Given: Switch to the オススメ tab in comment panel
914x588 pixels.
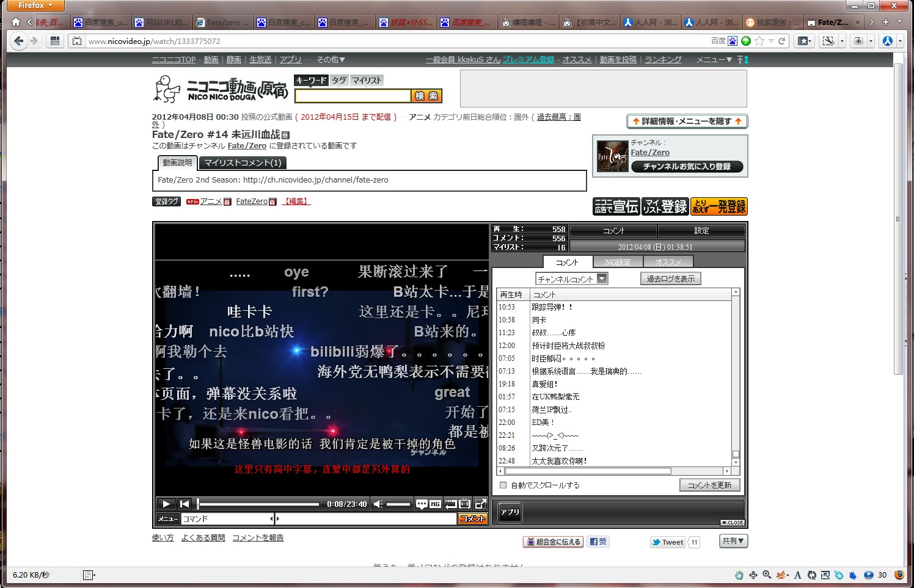Looking at the screenshot, I should tap(668, 262).
